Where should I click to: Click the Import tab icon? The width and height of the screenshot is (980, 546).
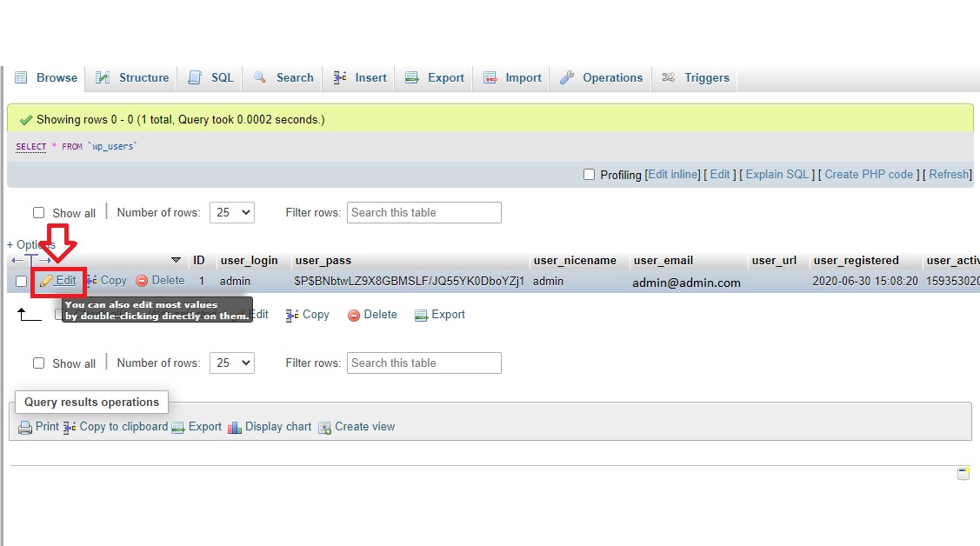tap(490, 77)
